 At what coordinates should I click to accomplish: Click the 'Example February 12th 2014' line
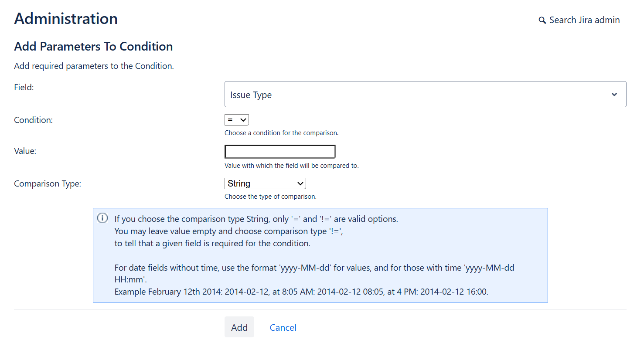[x=301, y=292]
